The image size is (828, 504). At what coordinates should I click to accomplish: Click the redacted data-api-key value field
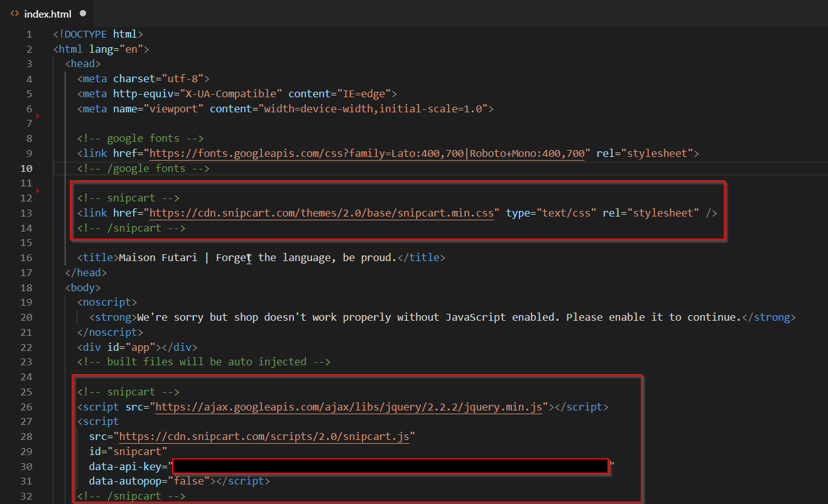click(389, 466)
